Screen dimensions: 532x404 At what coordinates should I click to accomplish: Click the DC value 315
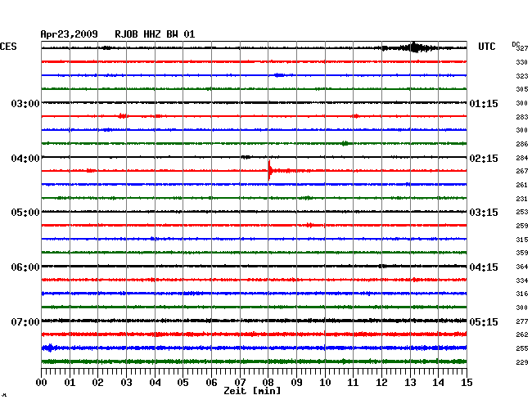pos(522,240)
